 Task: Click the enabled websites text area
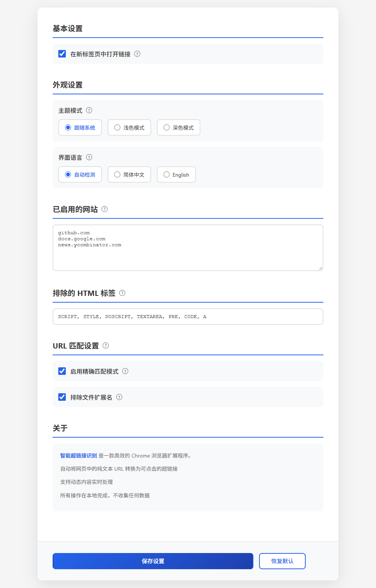[x=188, y=248]
